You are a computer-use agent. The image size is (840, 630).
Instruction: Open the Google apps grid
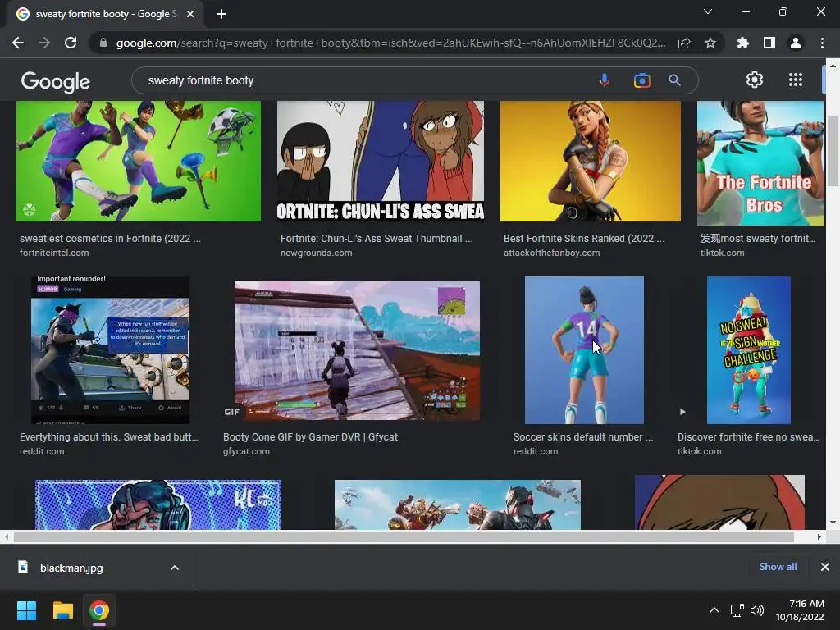point(796,80)
